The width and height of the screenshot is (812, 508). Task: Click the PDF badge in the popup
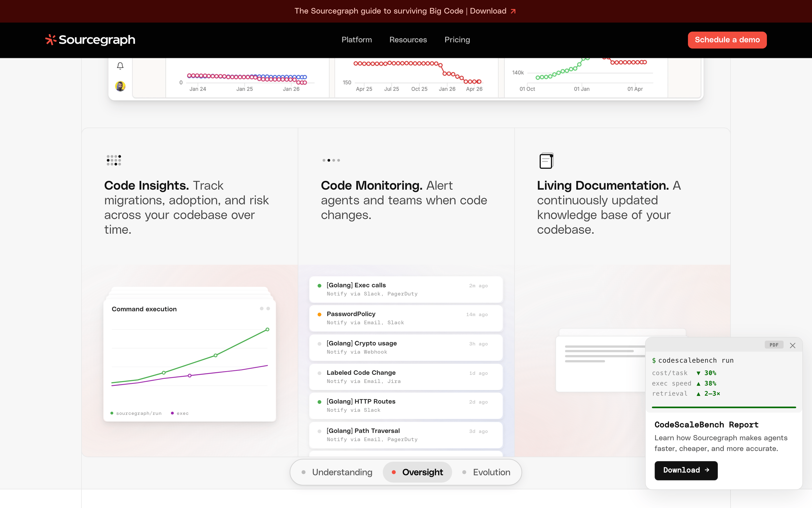774,345
